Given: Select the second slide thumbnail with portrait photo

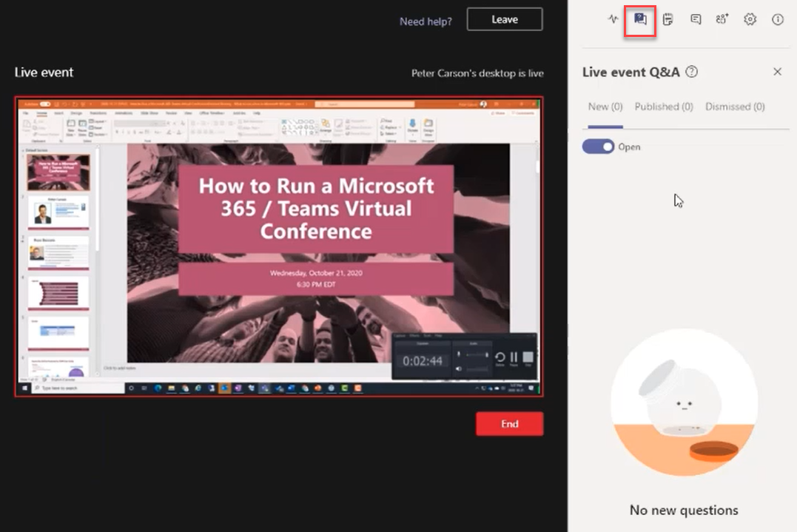Looking at the screenshot, I should pyautogui.click(x=58, y=212).
